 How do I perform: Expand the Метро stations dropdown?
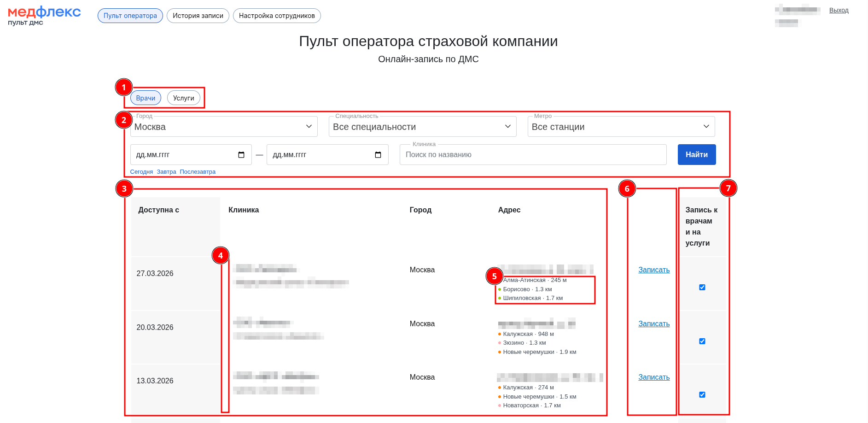coord(621,127)
